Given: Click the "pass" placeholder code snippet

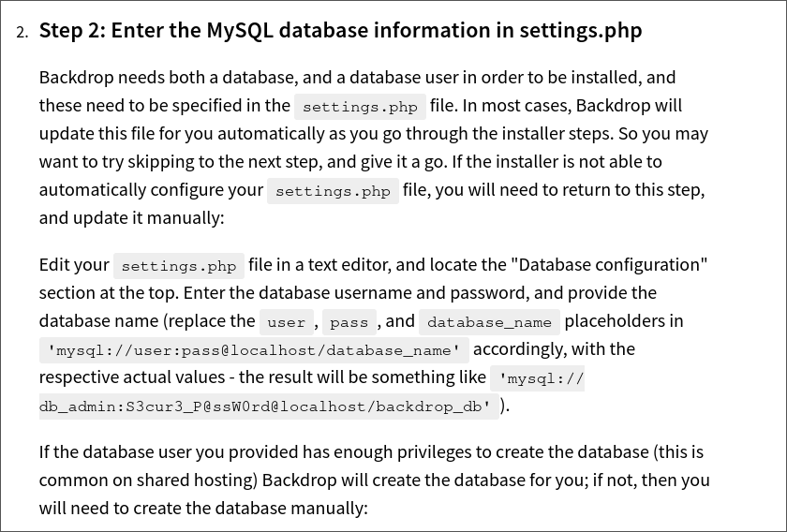Looking at the screenshot, I should [x=349, y=322].
